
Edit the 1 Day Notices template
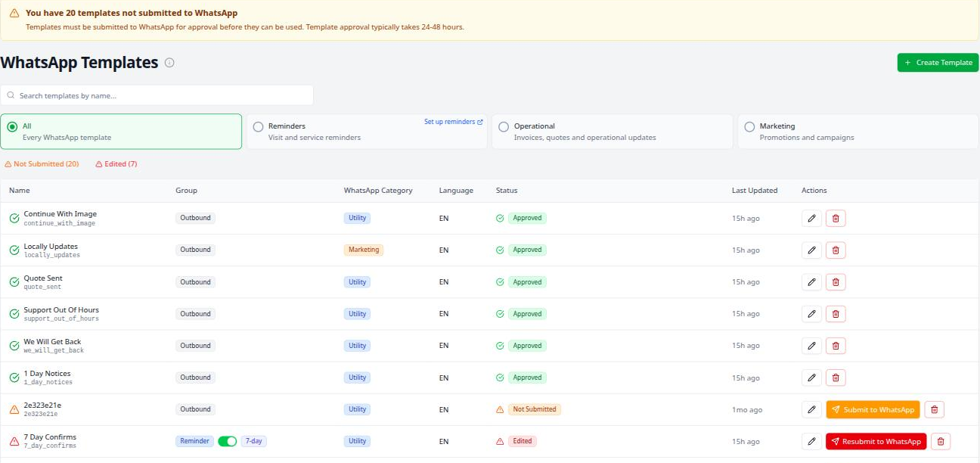click(x=811, y=378)
